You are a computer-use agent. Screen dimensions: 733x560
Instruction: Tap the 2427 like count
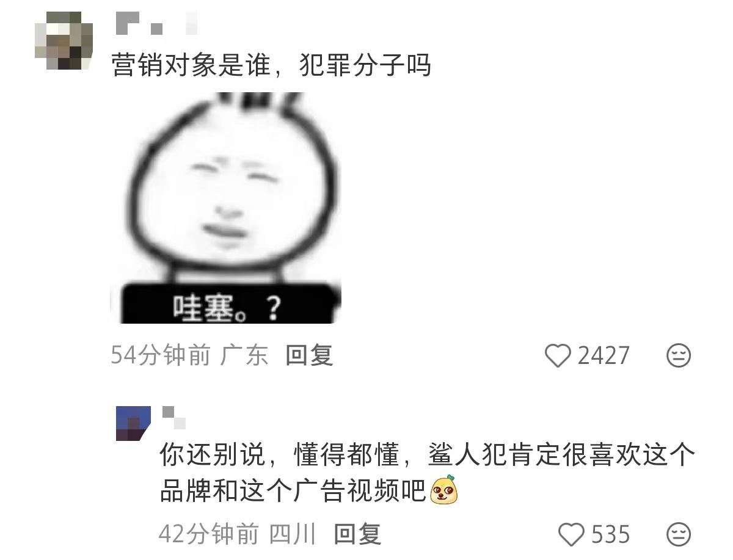tap(604, 355)
